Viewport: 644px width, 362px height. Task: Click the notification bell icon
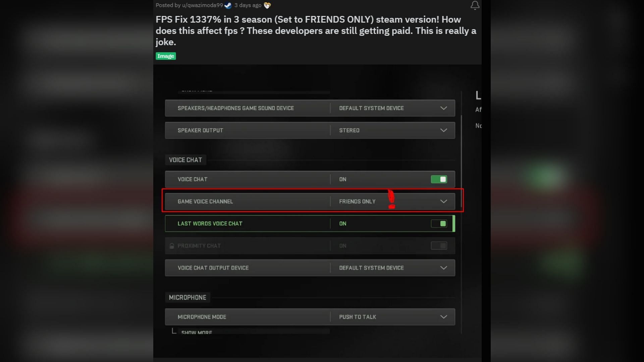click(475, 5)
